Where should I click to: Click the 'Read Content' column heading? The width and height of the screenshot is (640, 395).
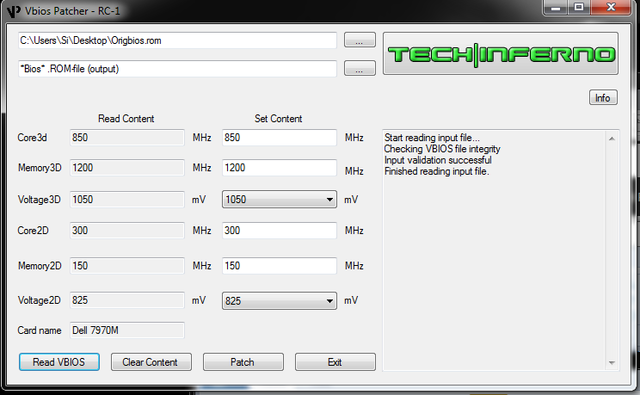(x=126, y=119)
